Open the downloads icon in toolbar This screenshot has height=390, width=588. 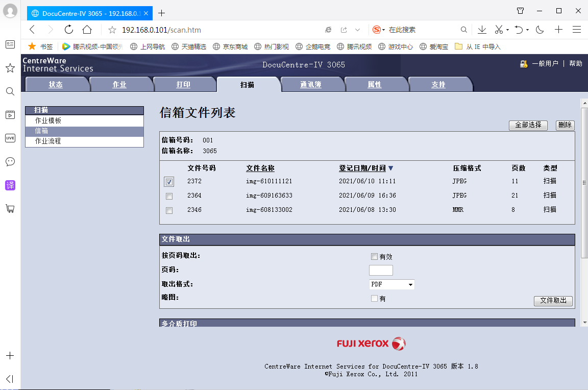point(482,30)
